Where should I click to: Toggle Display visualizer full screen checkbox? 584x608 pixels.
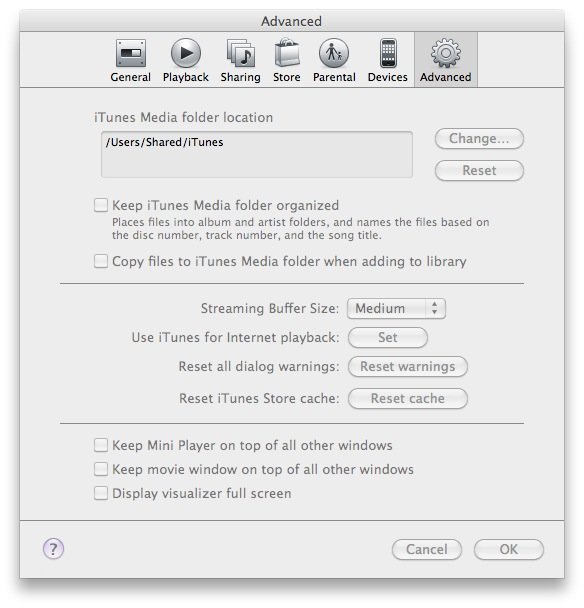(x=101, y=493)
